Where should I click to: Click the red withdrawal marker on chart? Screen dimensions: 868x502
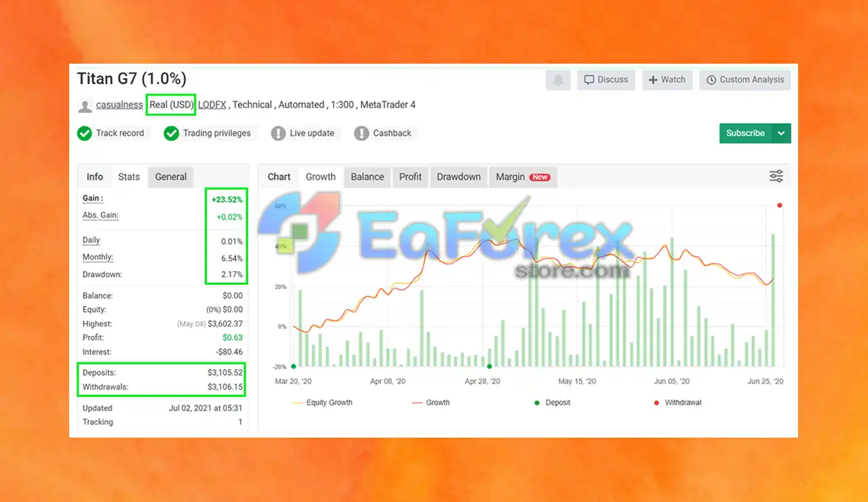click(780, 205)
